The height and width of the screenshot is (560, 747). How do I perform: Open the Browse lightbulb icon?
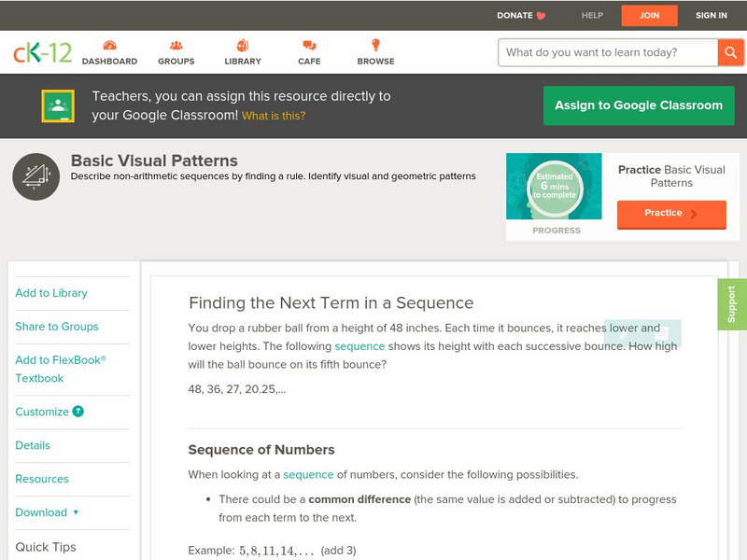tap(375, 46)
